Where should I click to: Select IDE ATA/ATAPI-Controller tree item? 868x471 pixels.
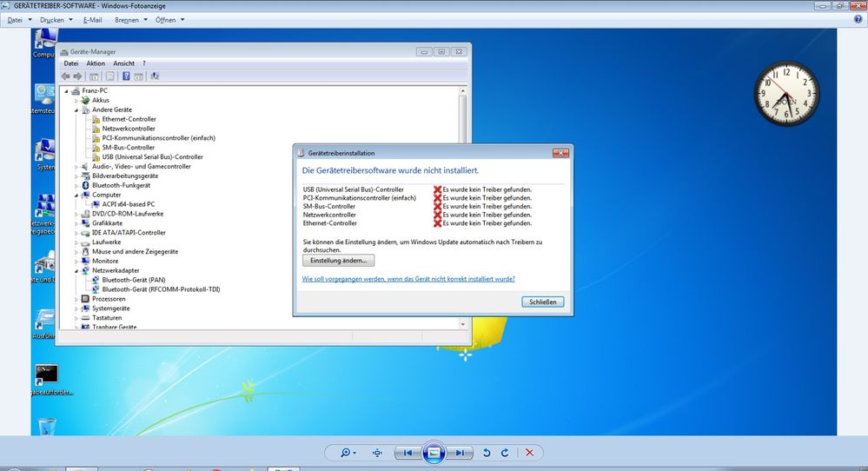click(129, 232)
